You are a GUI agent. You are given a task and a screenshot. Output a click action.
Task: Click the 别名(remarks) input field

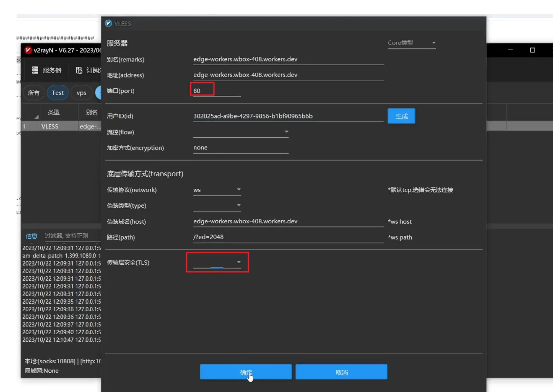click(x=288, y=59)
